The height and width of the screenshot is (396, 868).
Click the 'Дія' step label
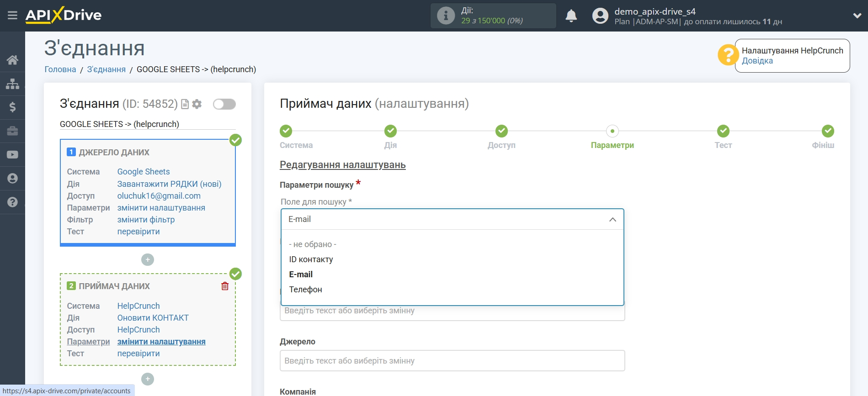(390, 145)
